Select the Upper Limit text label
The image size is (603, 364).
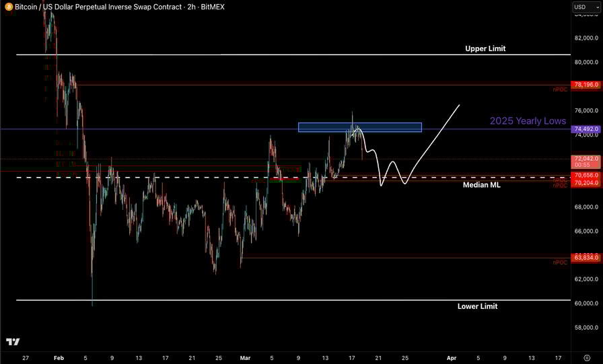(485, 48)
